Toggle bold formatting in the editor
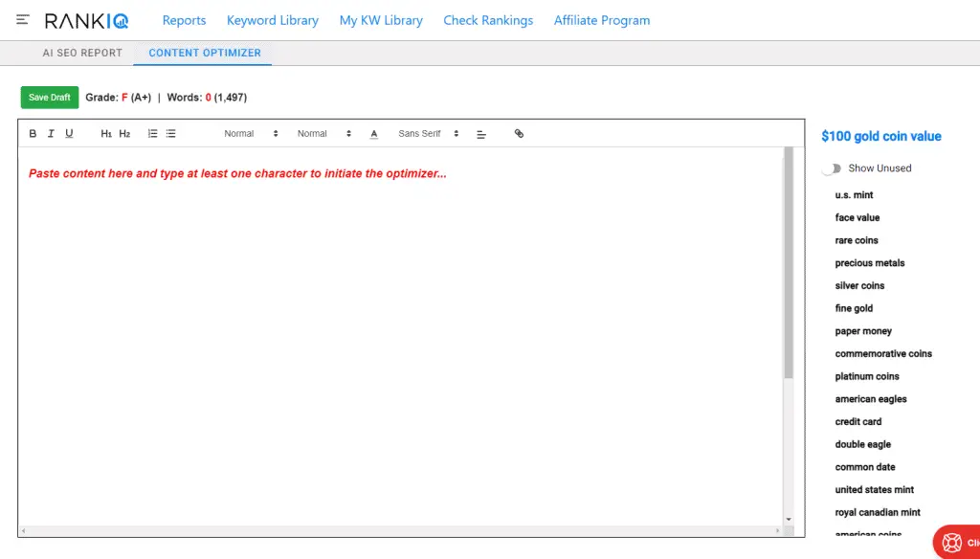This screenshot has height=559, width=980. [x=33, y=134]
